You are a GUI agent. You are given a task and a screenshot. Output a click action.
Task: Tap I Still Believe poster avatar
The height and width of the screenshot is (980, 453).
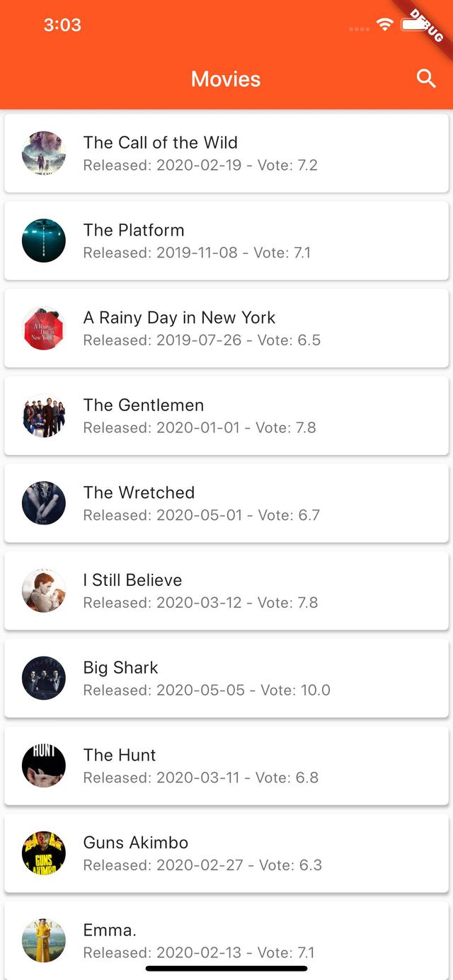[x=44, y=591]
